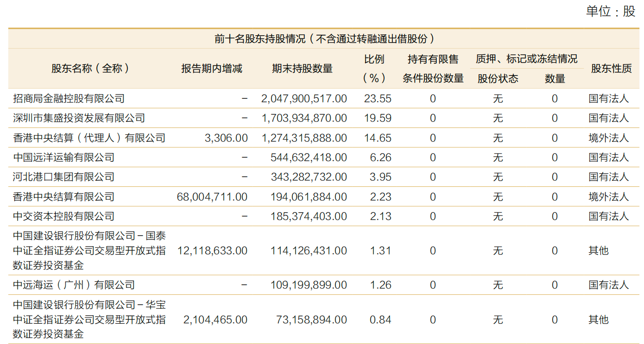644x344 pixels.
Task: Select the holding amount '1,703,934,870.00'
Action: (x=304, y=118)
